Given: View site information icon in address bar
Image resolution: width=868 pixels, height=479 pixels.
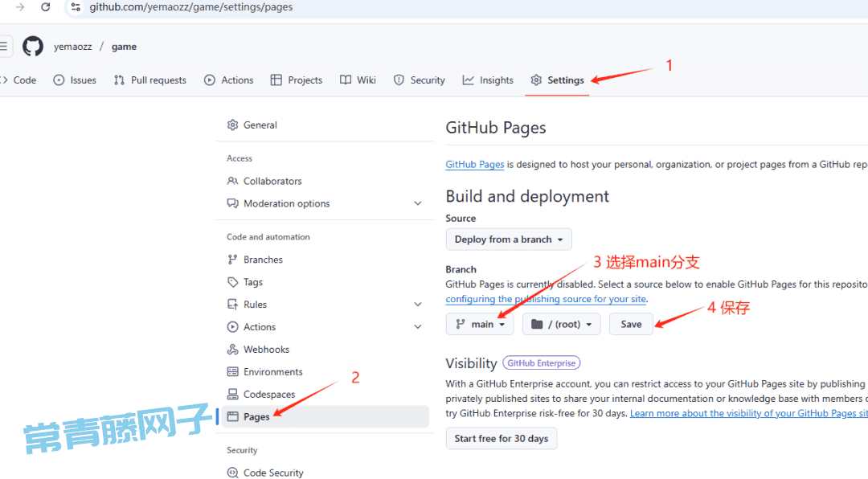Looking at the screenshot, I should 76,7.
